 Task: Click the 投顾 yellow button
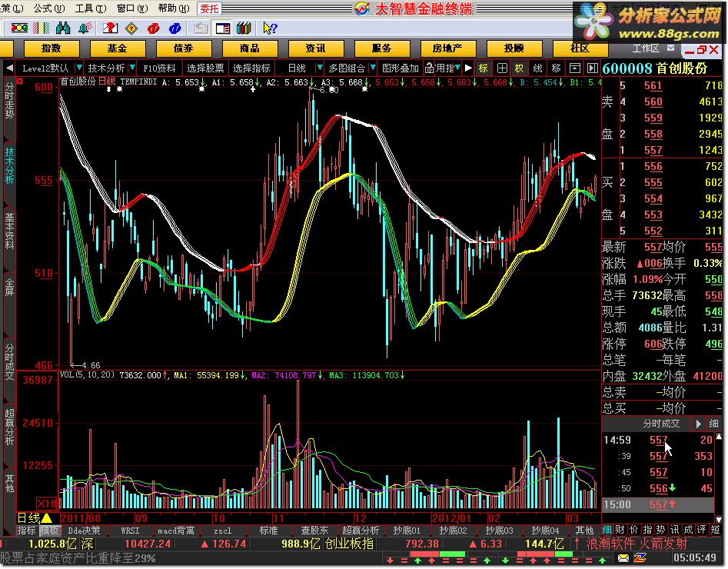514,48
